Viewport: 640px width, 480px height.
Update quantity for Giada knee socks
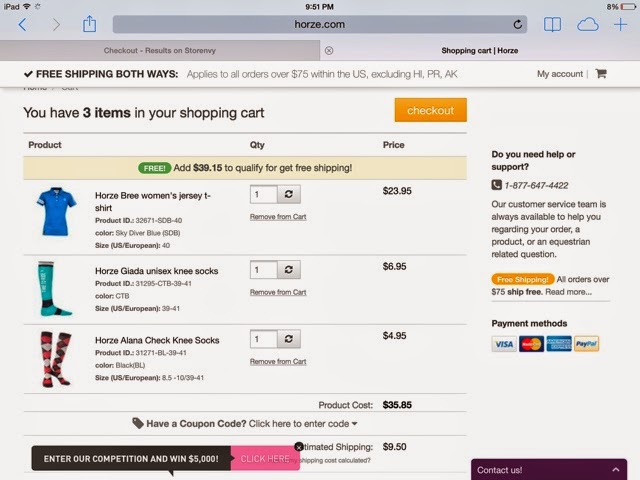click(x=289, y=270)
